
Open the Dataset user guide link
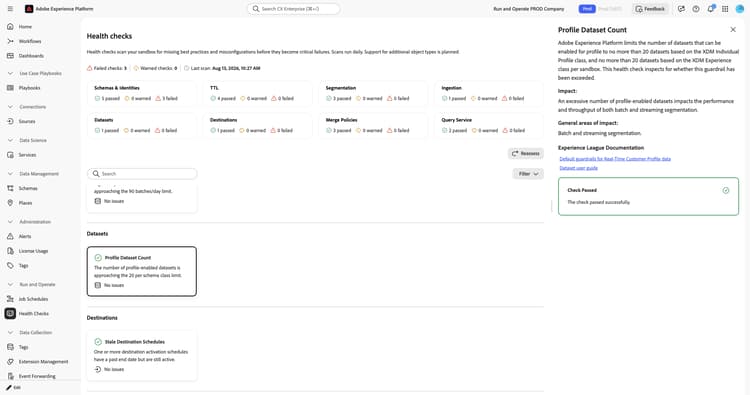click(578, 168)
